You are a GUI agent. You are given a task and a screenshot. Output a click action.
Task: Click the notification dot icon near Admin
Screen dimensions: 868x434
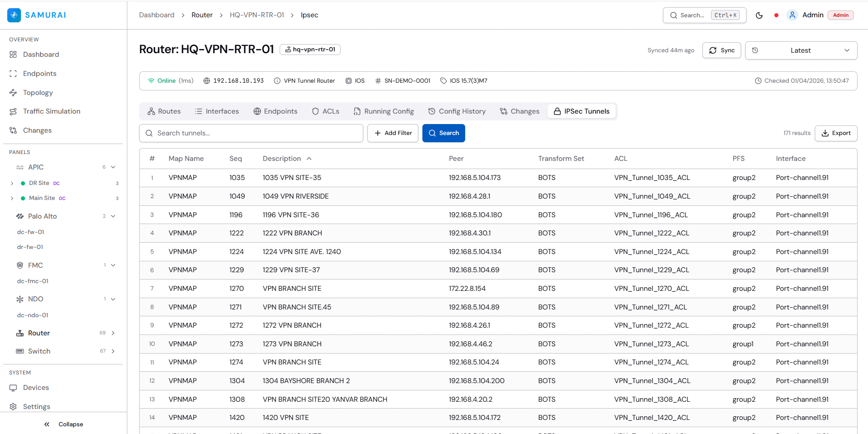pos(776,15)
